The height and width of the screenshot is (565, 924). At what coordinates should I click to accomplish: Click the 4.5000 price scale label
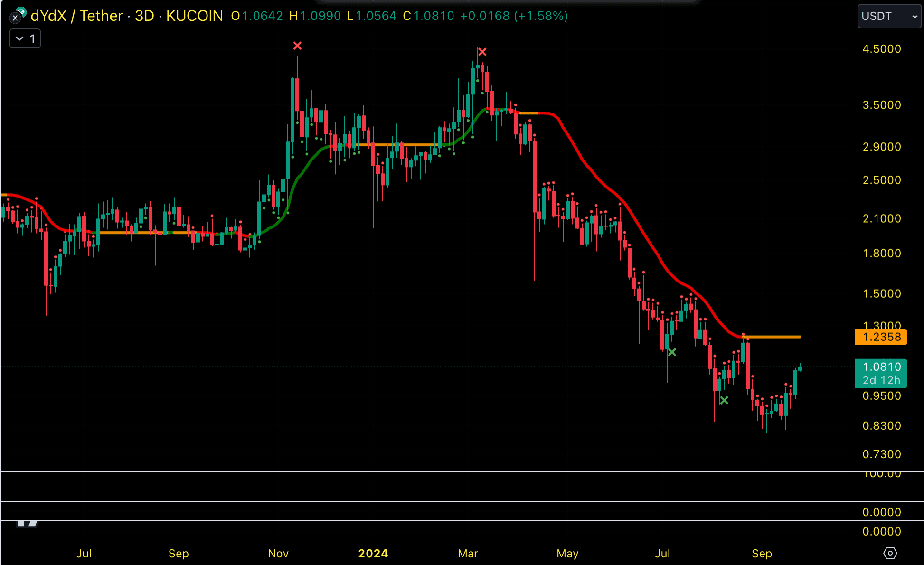click(x=882, y=49)
